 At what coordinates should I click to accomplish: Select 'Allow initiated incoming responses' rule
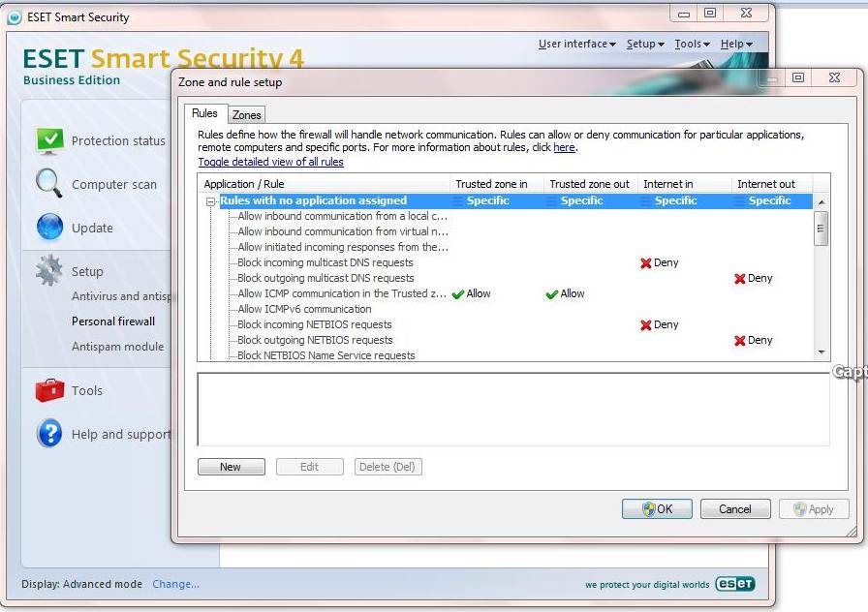coord(343,247)
